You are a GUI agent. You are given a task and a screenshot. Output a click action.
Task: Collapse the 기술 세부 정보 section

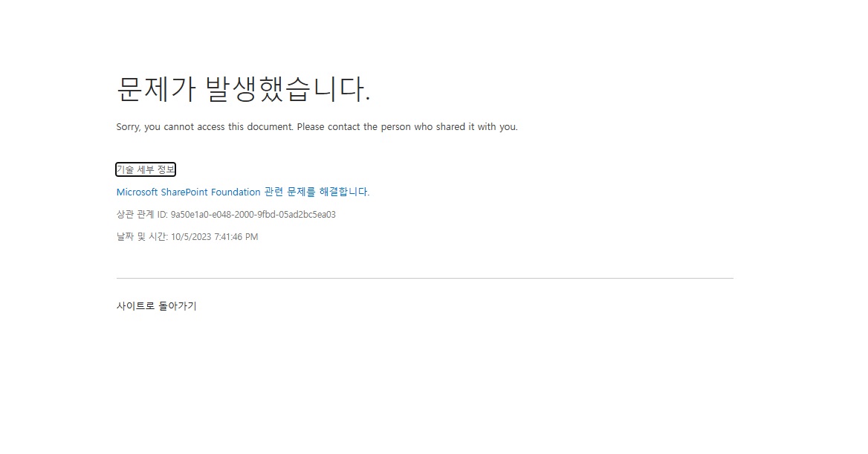(x=146, y=169)
